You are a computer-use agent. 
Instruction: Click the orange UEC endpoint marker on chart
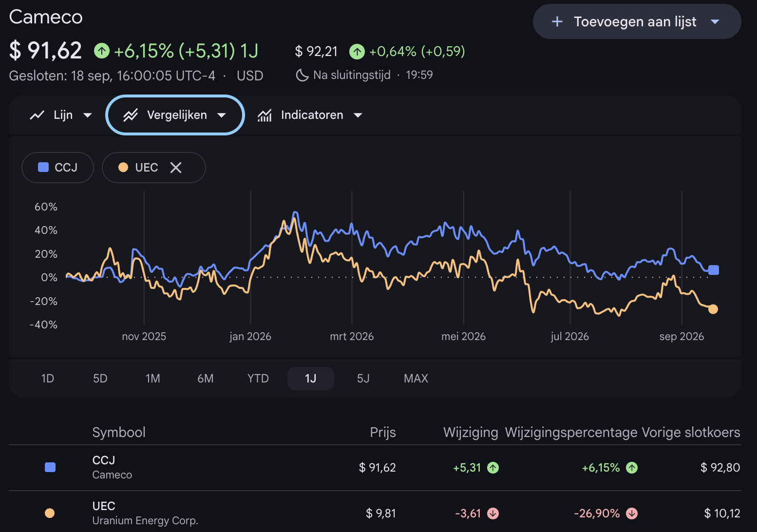[x=713, y=309]
